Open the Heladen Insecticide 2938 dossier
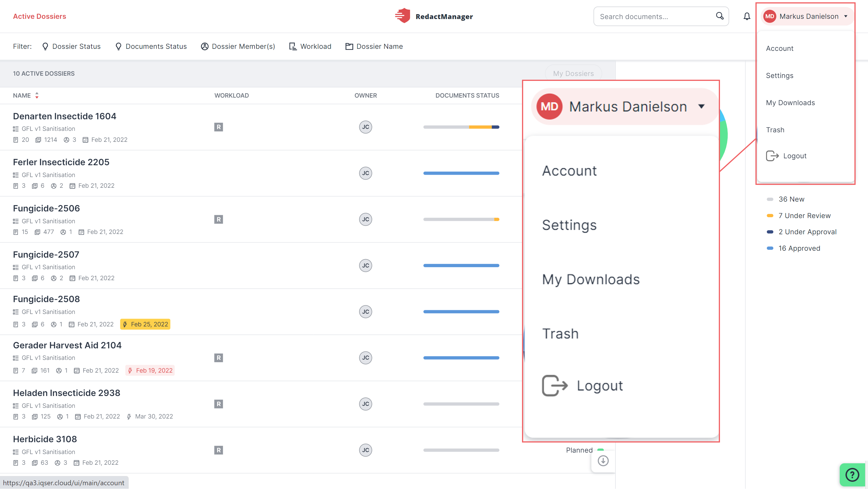The image size is (868, 489). point(67,393)
